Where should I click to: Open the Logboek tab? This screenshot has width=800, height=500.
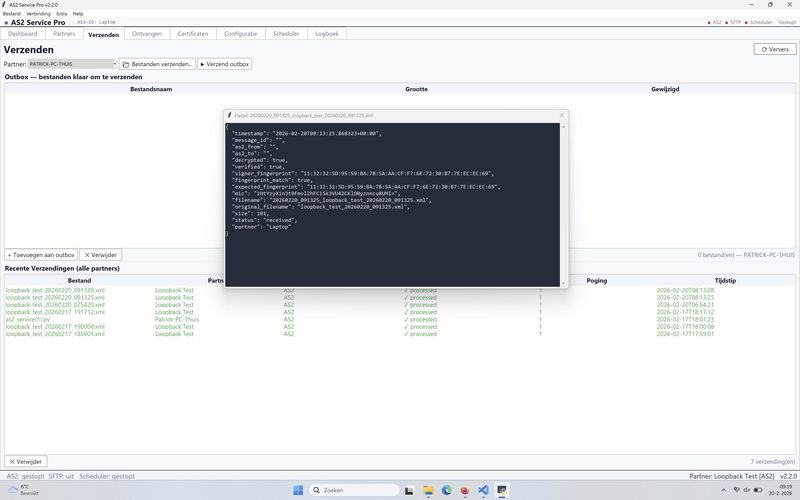(x=327, y=34)
